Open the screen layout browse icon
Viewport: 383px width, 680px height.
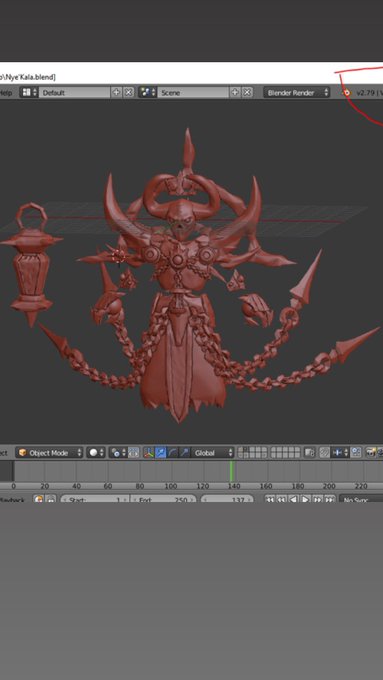(x=29, y=92)
